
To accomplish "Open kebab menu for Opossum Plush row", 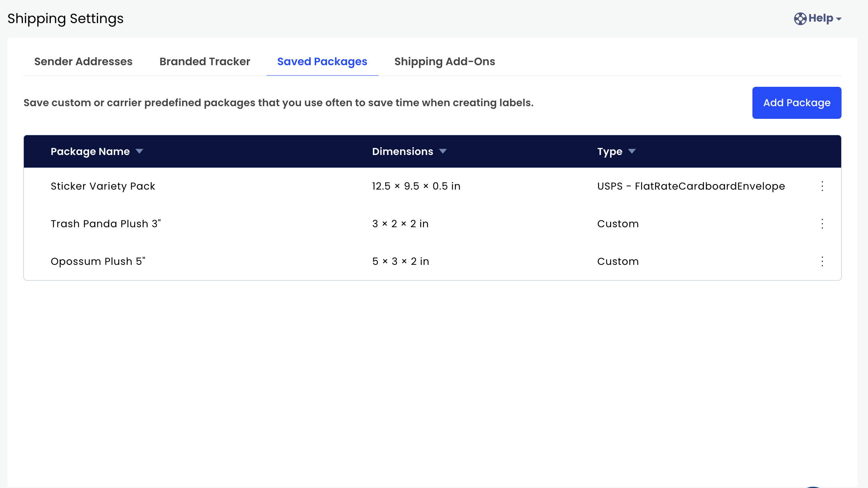I will click(822, 262).
